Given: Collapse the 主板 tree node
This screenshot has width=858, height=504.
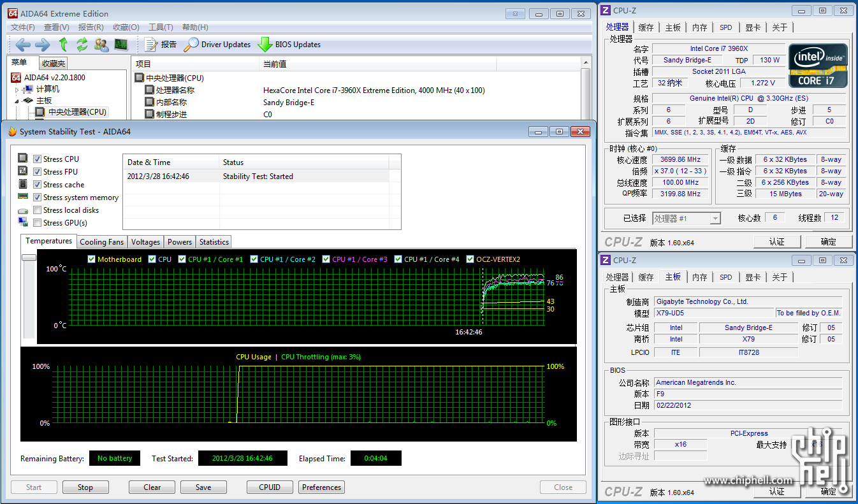Looking at the screenshot, I should click(17, 101).
